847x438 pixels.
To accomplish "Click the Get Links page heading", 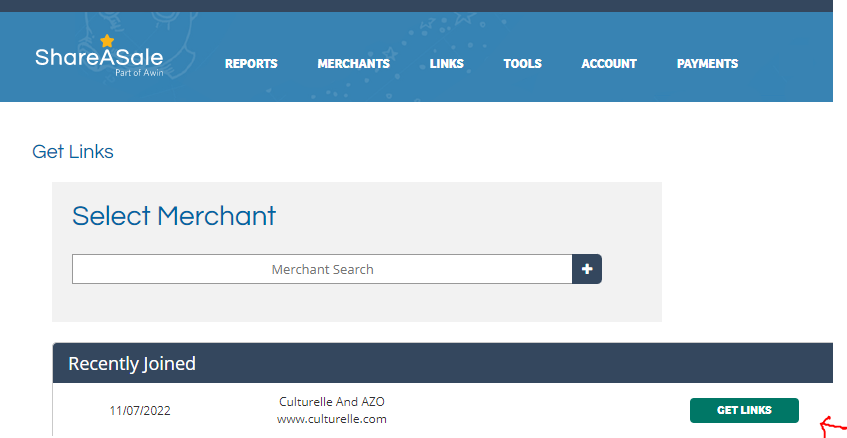I will pos(73,152).
